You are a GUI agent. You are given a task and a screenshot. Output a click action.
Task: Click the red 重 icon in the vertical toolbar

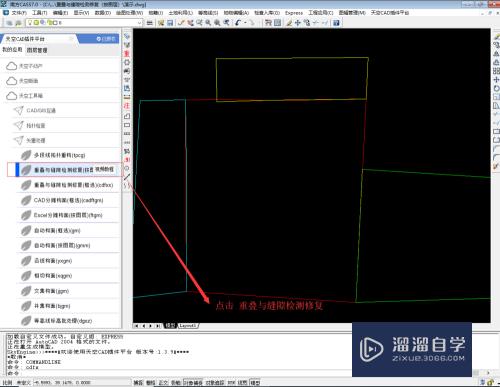click(127, 53)
